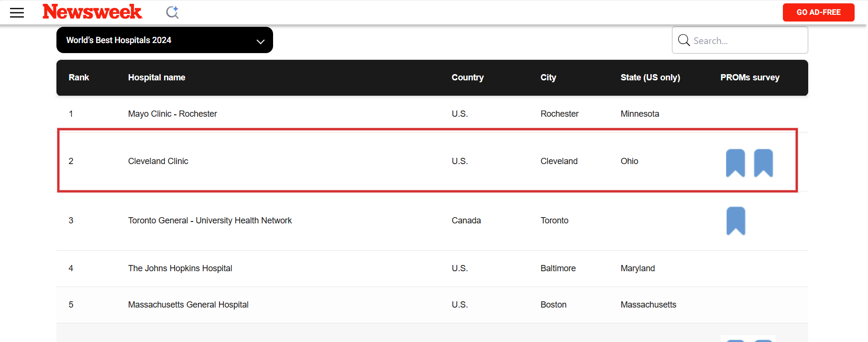This screenshot has height=342, width=868.
Task: Click Ohio state cell
Action: (629, 161)
